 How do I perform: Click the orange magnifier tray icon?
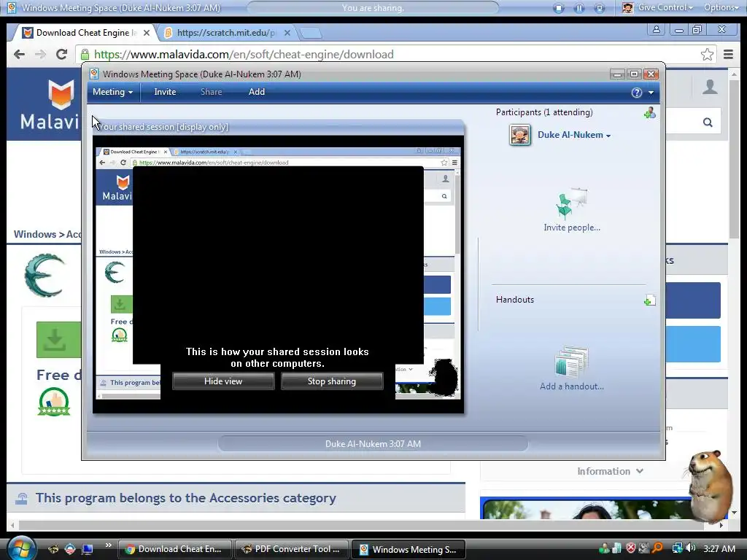click(657, 548)
